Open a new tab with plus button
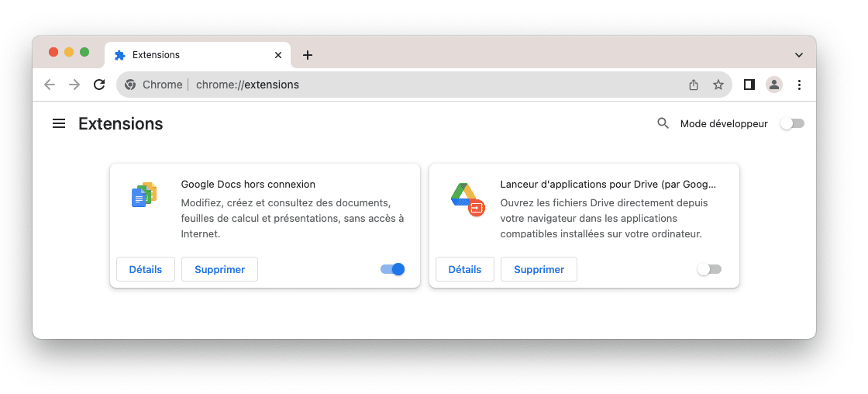 (308, 55)
